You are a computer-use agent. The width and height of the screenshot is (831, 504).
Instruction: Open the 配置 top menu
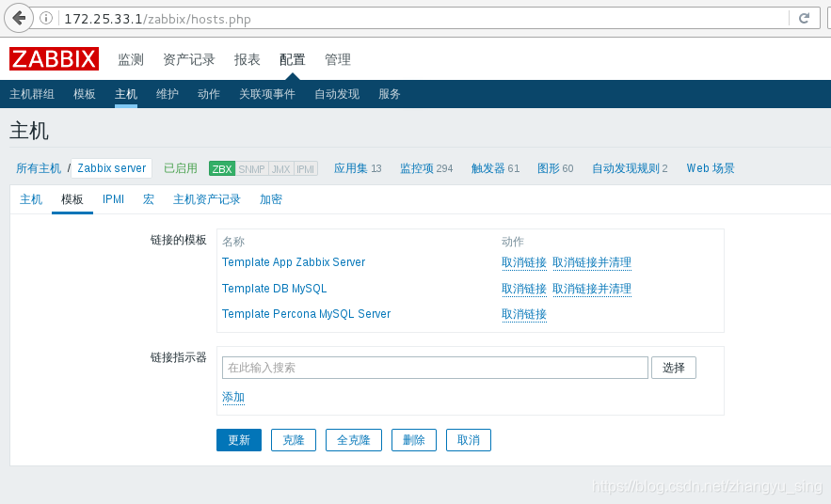coord(292,59)
